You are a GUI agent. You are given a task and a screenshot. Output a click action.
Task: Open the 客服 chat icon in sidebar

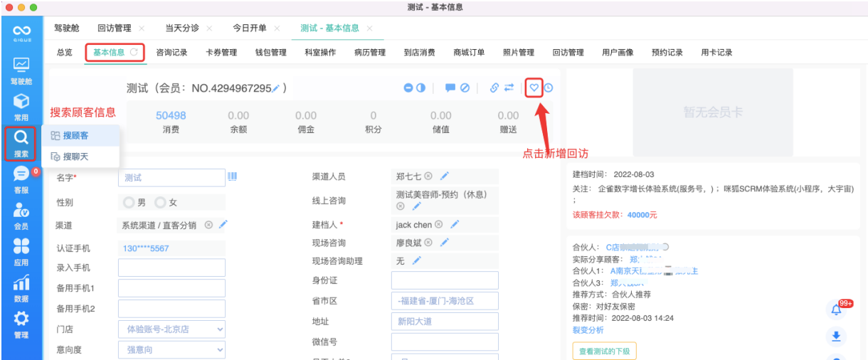tap(21, 180)
